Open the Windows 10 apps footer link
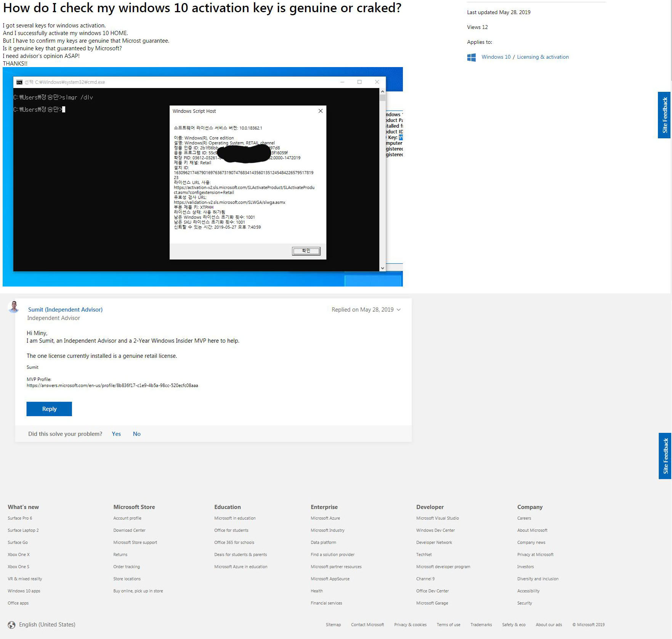The width and height of the screenshot is (672, 639). click(x=24, y=591)
